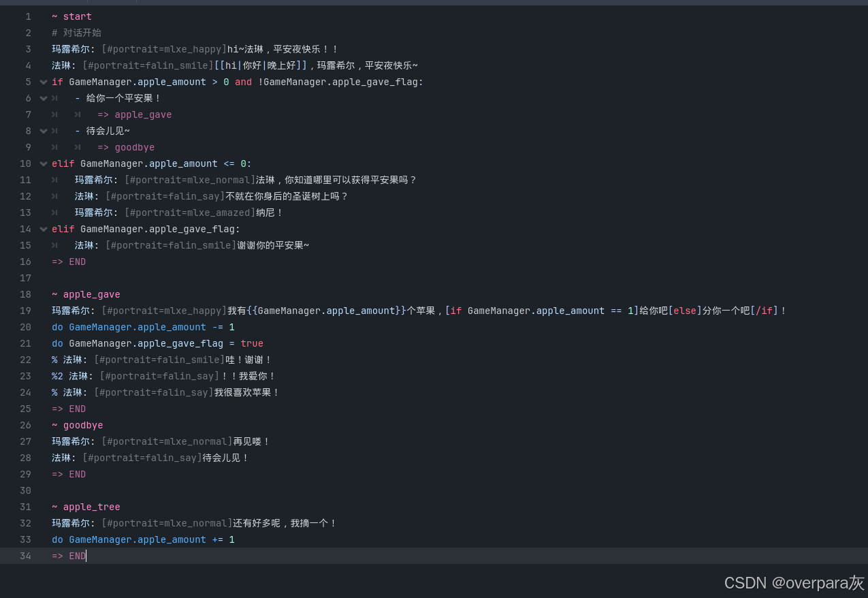This screenshot has height=598, width=868.
Task: Click the response text '待会儿见~'
Action: (108, 131)
